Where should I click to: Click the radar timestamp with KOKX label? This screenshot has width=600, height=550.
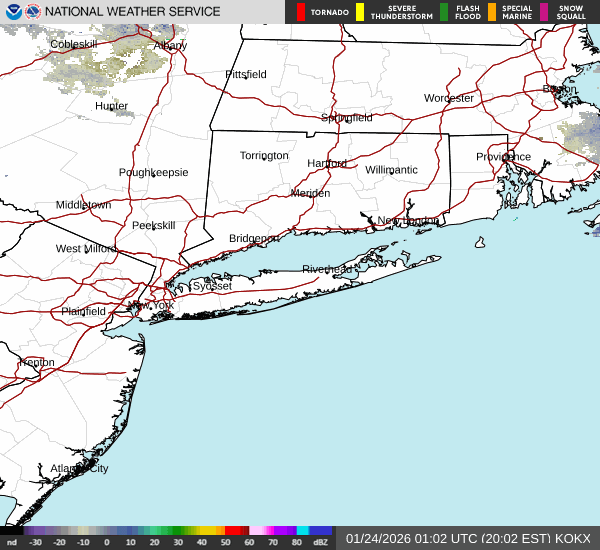(x=468, y=538)
